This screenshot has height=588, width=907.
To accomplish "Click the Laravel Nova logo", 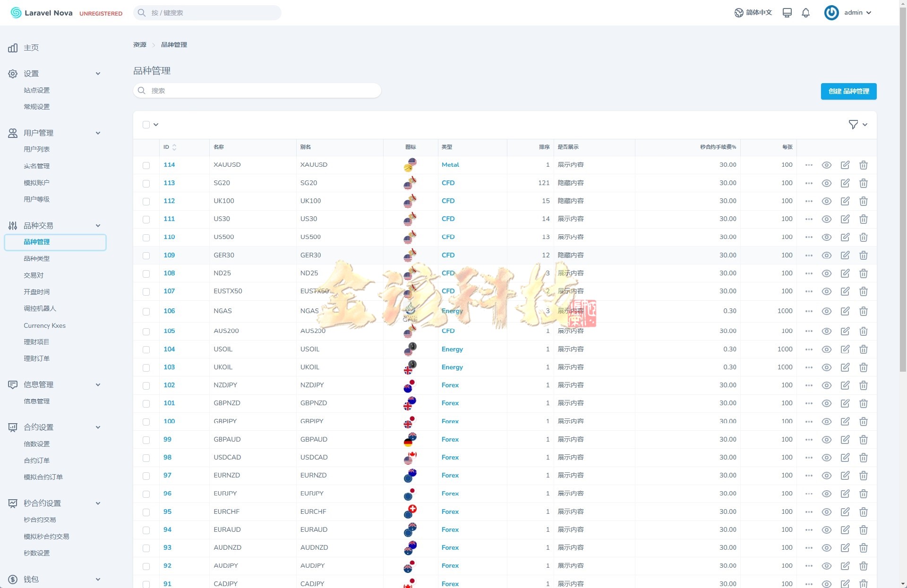I will [42, 13].
